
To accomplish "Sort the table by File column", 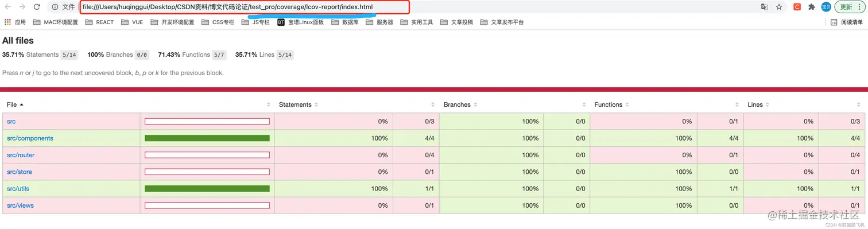I will (x=15, y=105).
